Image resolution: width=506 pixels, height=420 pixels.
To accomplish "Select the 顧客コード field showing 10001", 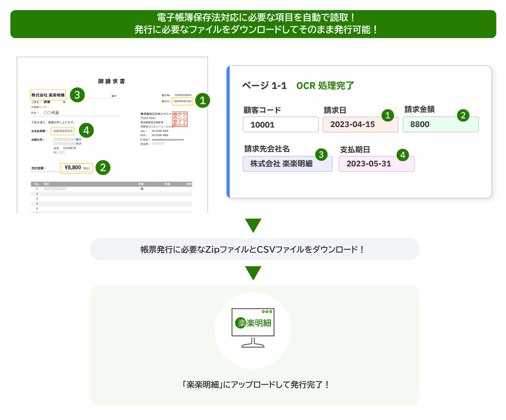I will 280,125.
